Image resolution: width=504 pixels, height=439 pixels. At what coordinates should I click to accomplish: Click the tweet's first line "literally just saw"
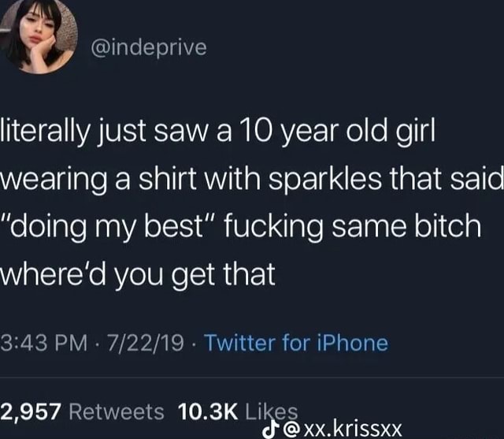click(x=104, y=132)
